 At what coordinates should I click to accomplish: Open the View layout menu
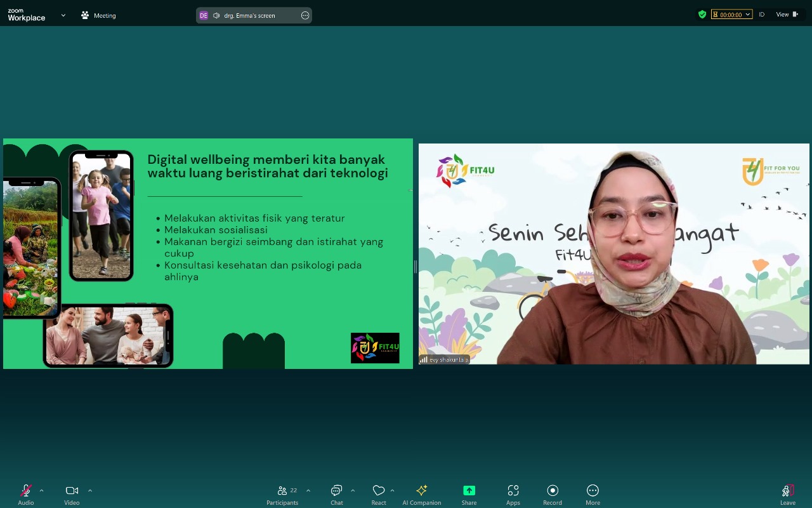pyautogui.click(x=787, y=15)
